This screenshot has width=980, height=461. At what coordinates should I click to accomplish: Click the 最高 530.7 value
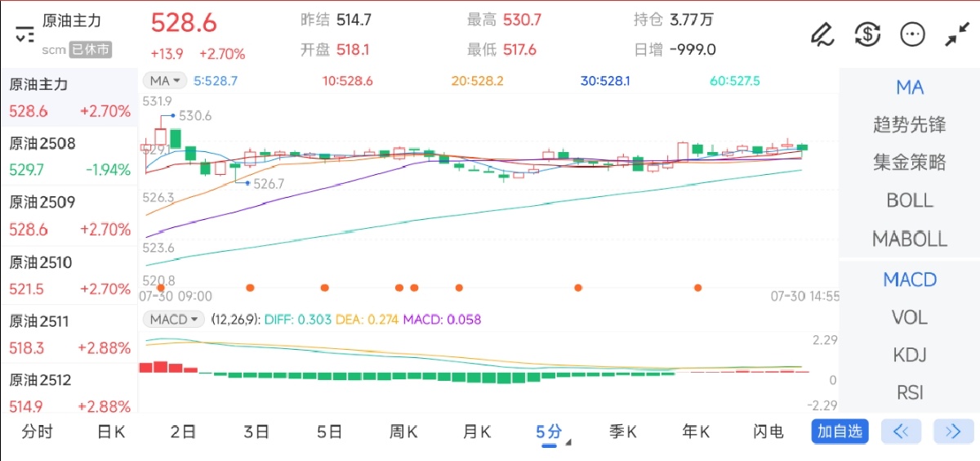pos(522,20)
